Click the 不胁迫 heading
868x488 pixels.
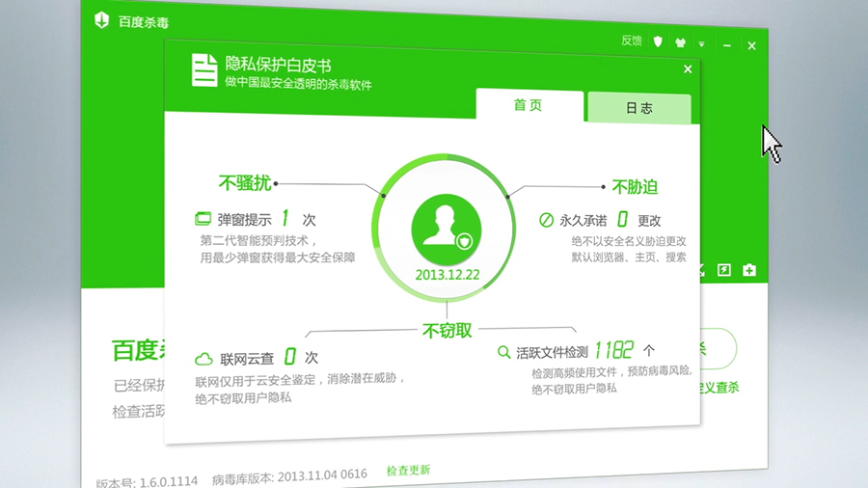(x=635, y=187)
